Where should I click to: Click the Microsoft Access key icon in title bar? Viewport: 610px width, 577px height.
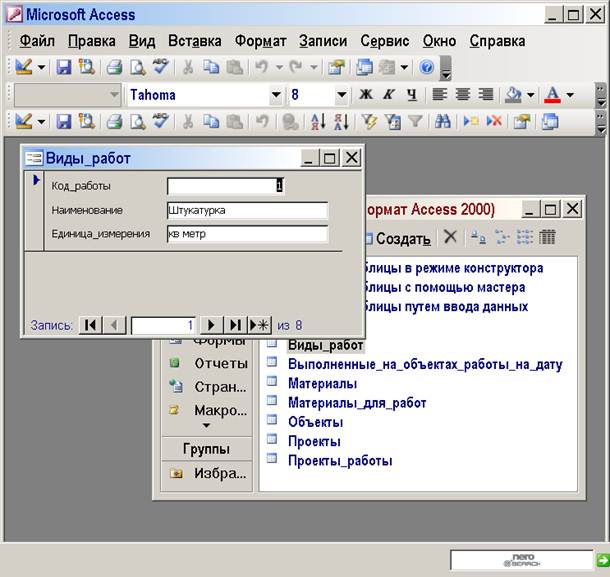click(15, 15)
